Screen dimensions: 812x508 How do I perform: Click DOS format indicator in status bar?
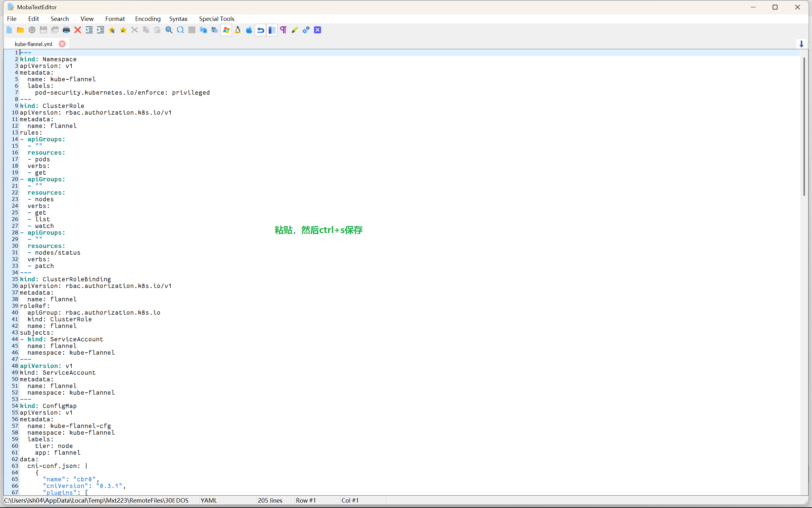tap(182, 500)
